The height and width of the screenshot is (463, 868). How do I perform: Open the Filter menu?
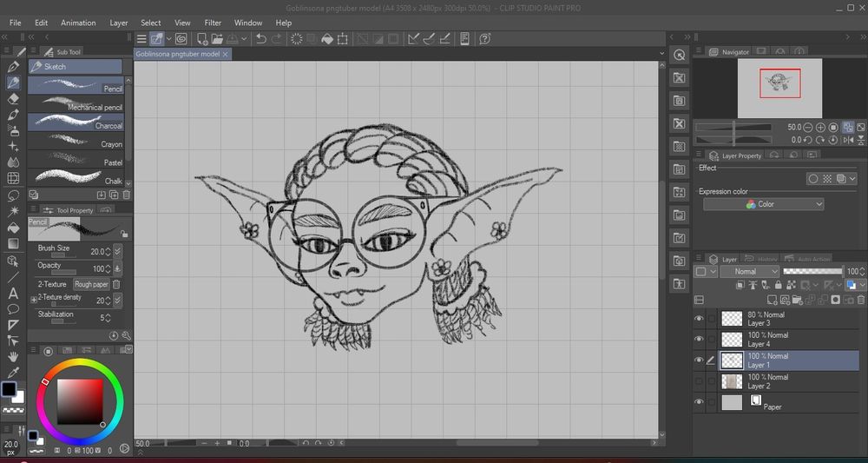[213, 23]
